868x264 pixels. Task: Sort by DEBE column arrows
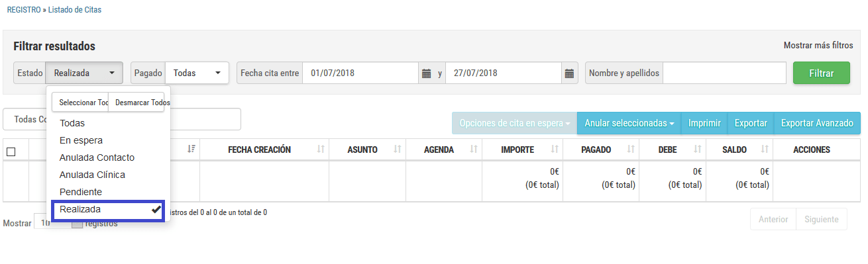[698, 150]
